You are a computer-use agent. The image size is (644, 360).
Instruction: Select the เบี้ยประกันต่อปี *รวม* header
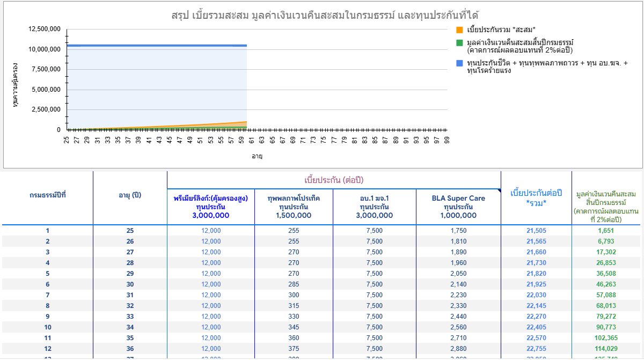pyautogui.click(x=536, y=197)
